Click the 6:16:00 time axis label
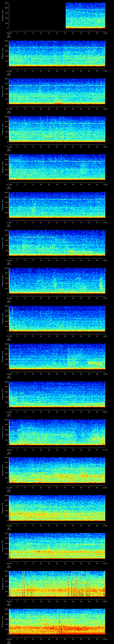Screen dimensions: 114x644 coord(9,298)
